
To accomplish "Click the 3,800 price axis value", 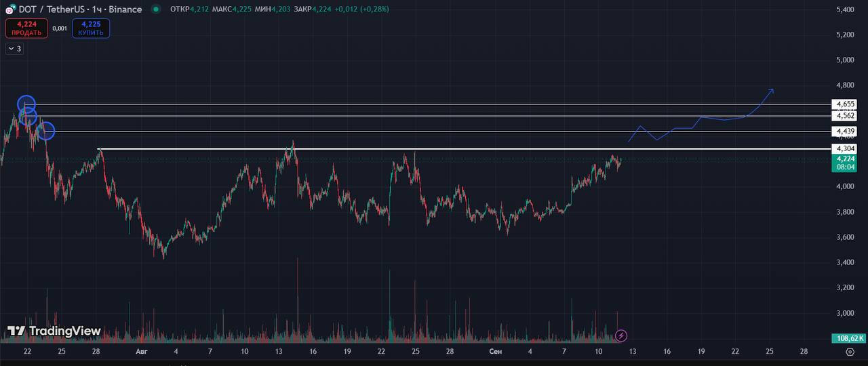I will click(845, 212).
